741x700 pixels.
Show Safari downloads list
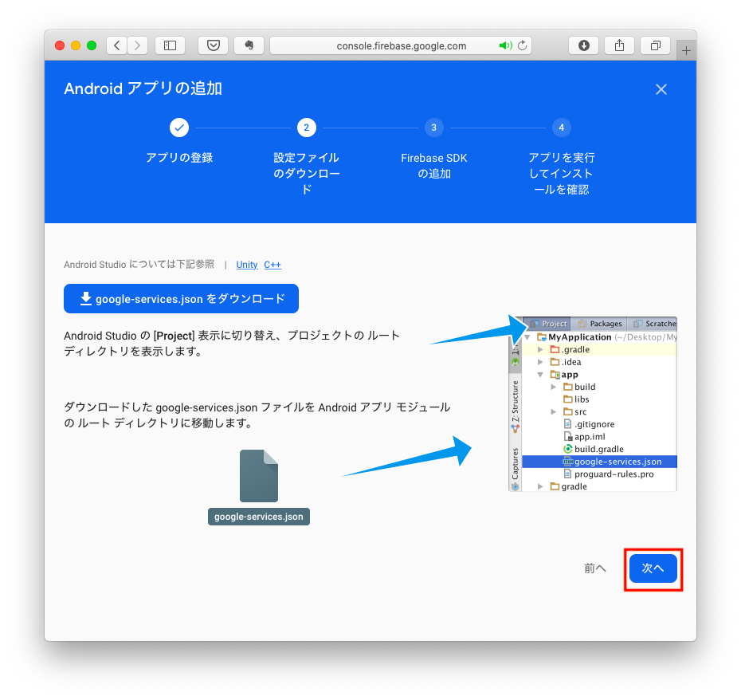(x=583, y=45)
